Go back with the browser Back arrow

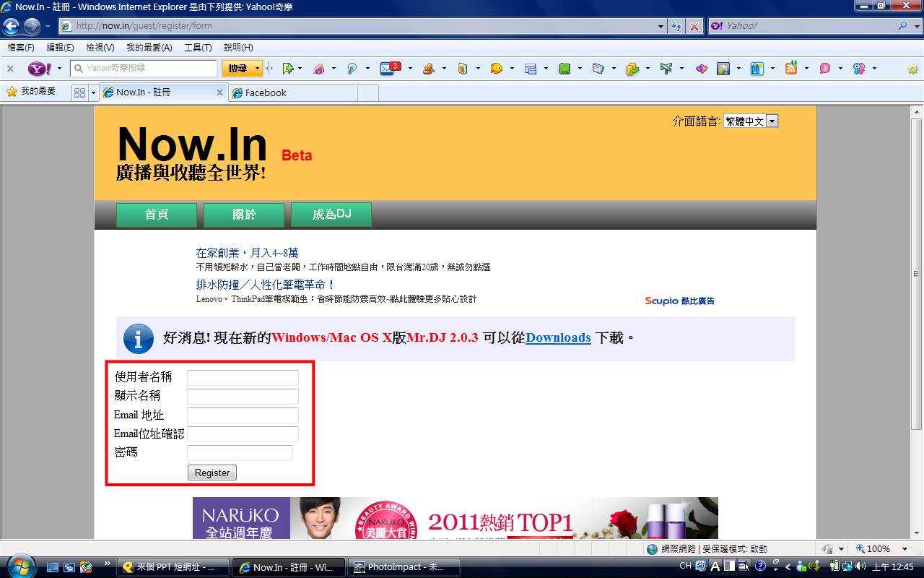[12, 27]
